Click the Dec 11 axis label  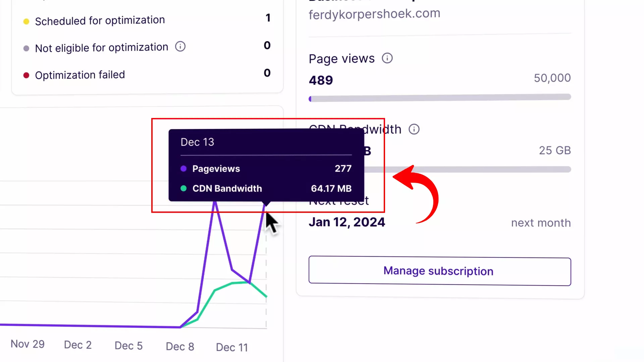[x=232, y=347]
